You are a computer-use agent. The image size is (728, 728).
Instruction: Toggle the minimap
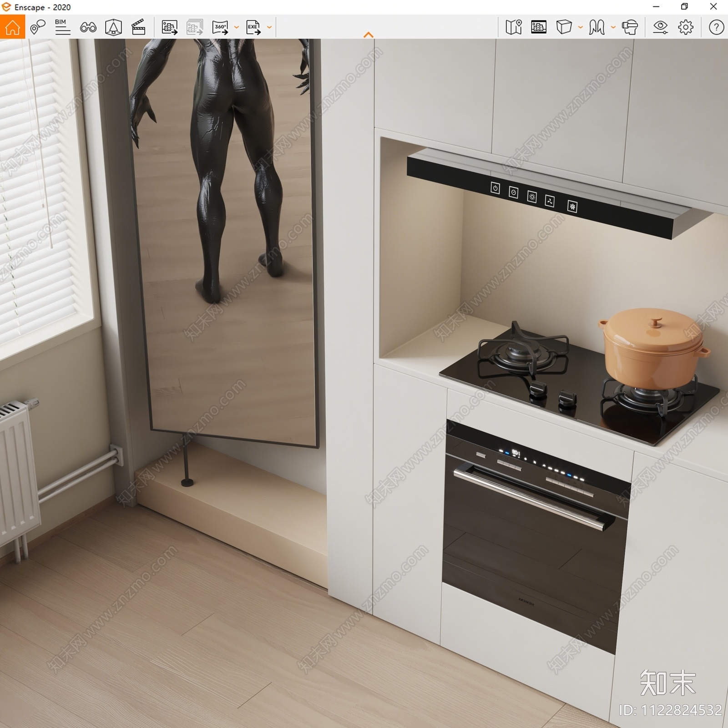click(514, 27)
